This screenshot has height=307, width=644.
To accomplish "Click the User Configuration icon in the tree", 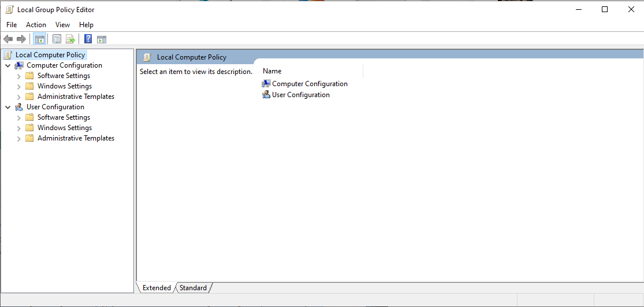I will coord(19,107).
